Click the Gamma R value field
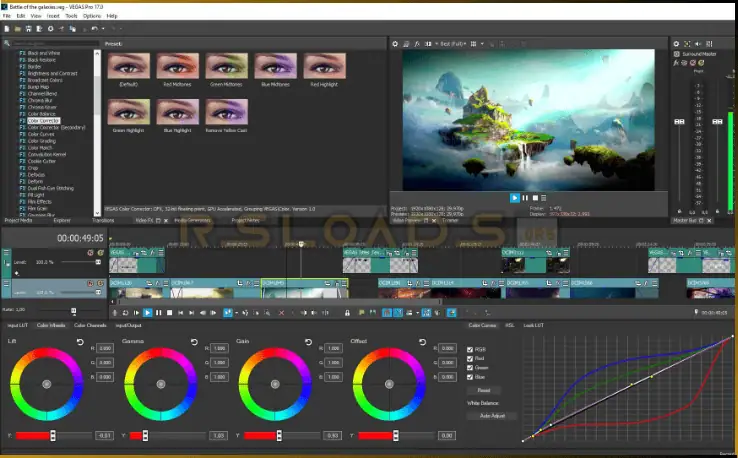Image resolution: width=738 pixels, height=458 pixels. click(219, 348)
